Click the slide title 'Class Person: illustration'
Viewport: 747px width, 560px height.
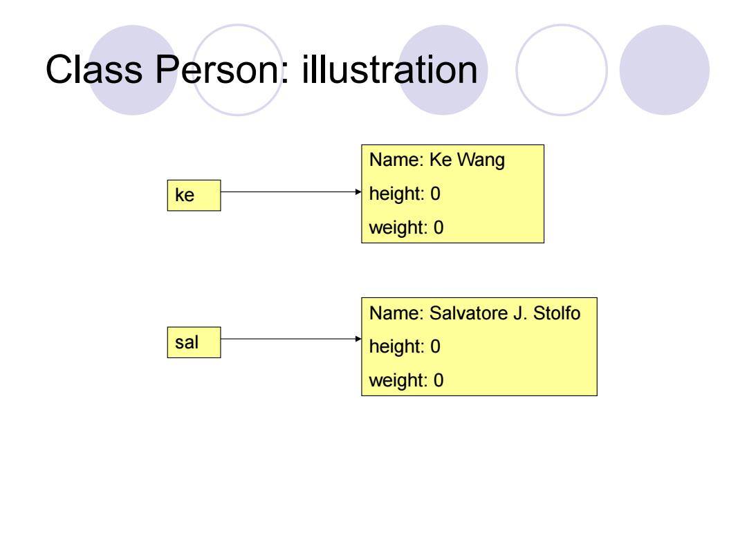pyautogui.click(x=261, y=70)
